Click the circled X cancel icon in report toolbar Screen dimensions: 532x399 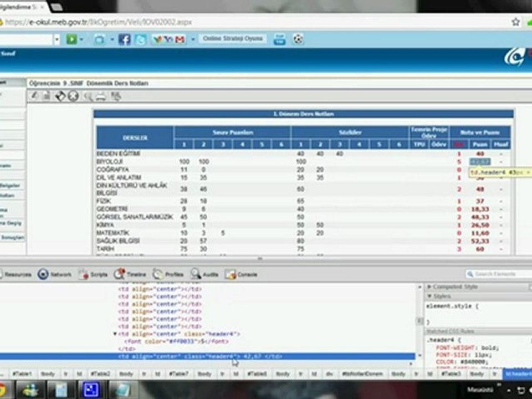(73, 96)
